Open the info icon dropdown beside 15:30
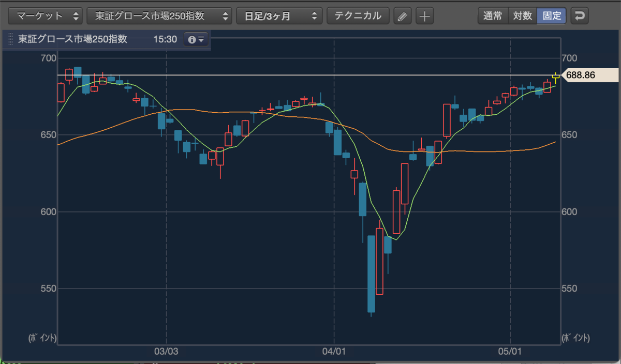621x364 pixels. tap(196, 39)
